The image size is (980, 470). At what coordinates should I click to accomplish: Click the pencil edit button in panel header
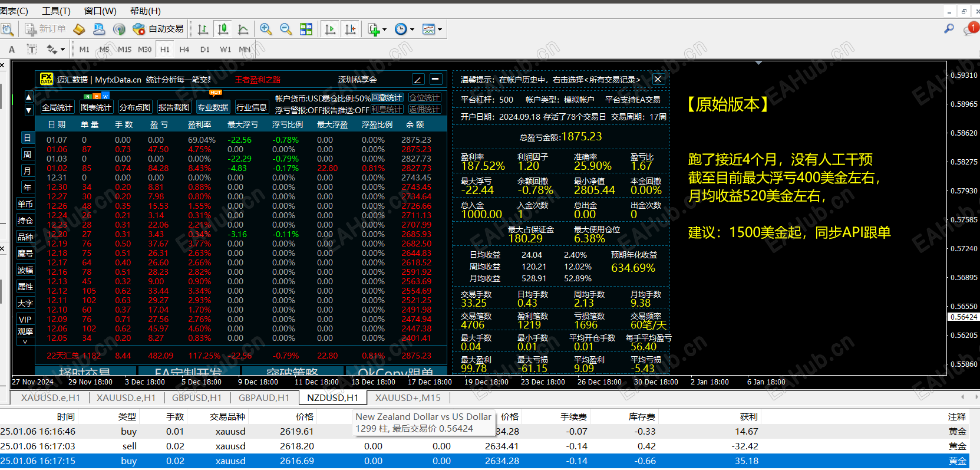pos(418,79)
